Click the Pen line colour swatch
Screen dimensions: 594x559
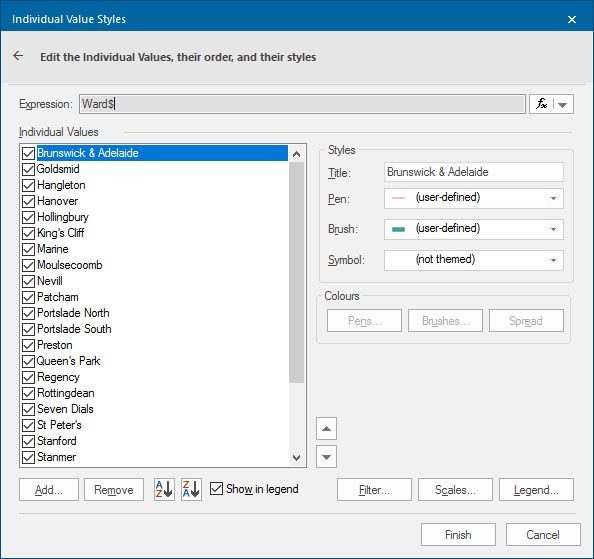pos(398,198)
